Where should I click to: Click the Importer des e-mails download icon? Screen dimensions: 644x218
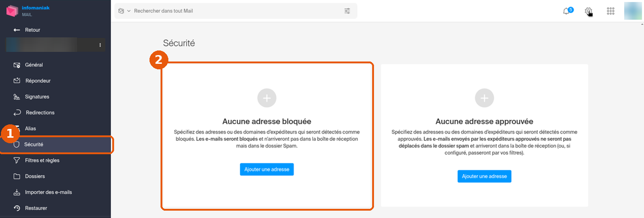pyautogui.click(x=17, y=192)
